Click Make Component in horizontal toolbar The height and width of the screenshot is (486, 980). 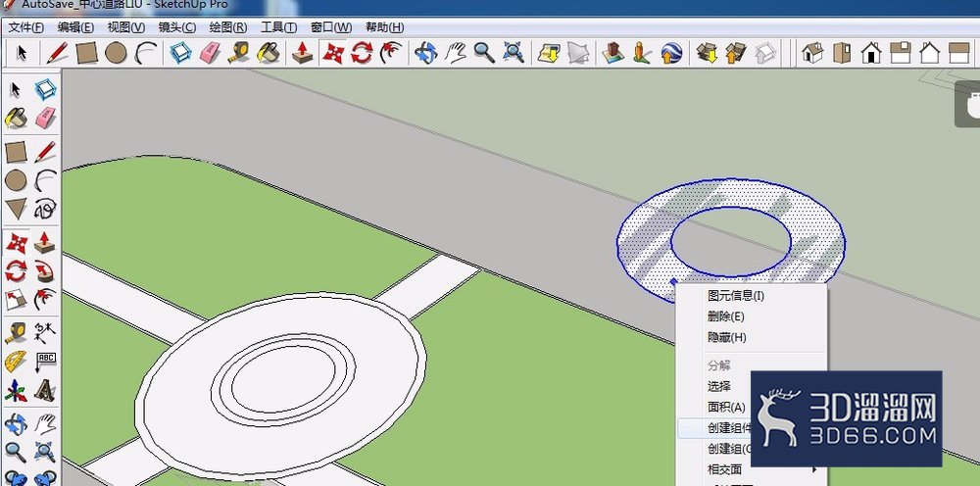pos(180,53)
